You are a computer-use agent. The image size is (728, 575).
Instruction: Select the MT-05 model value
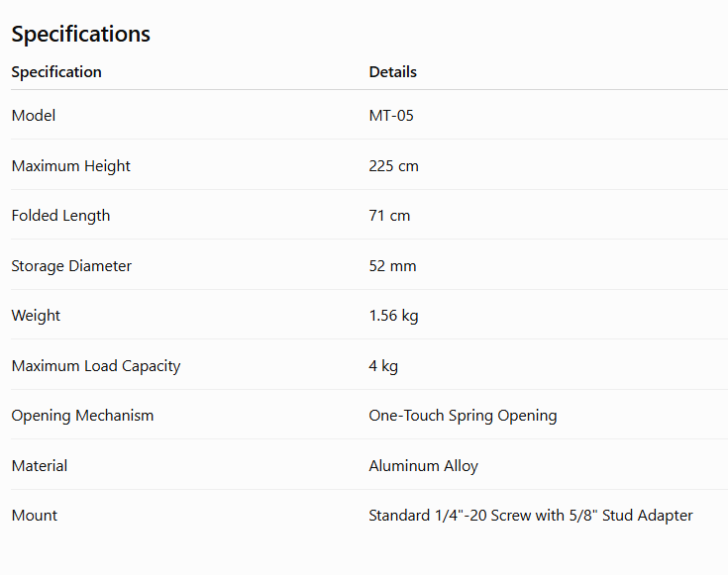coord(391,116)
